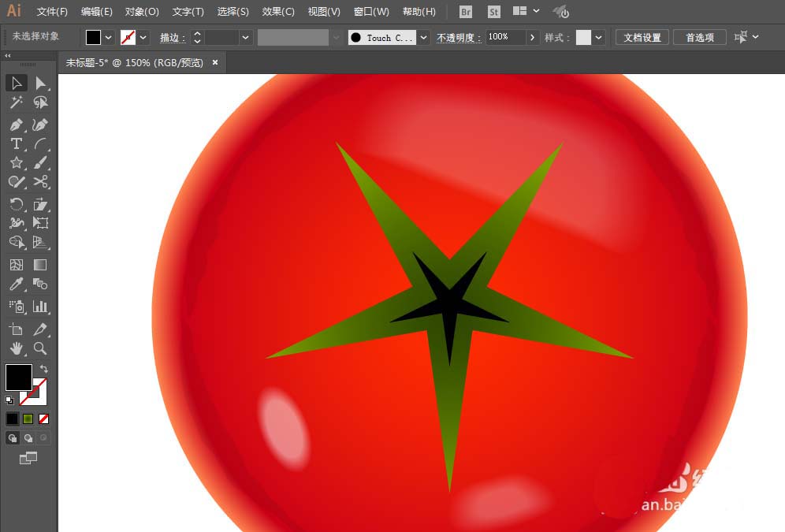Select the Star shape tool

(16, 162)
